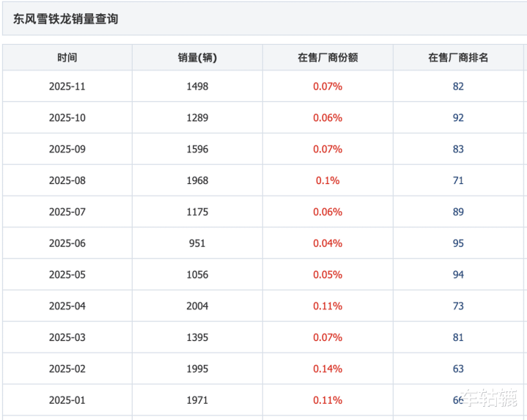527x420 pixels.
Task: Click the 0.14% share for 2025-02
Action: coord(328,369)
